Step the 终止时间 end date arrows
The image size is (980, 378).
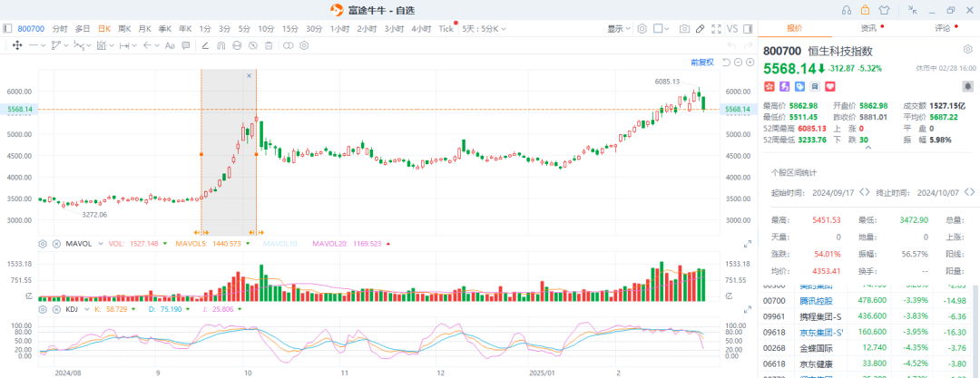pos(969,192)
